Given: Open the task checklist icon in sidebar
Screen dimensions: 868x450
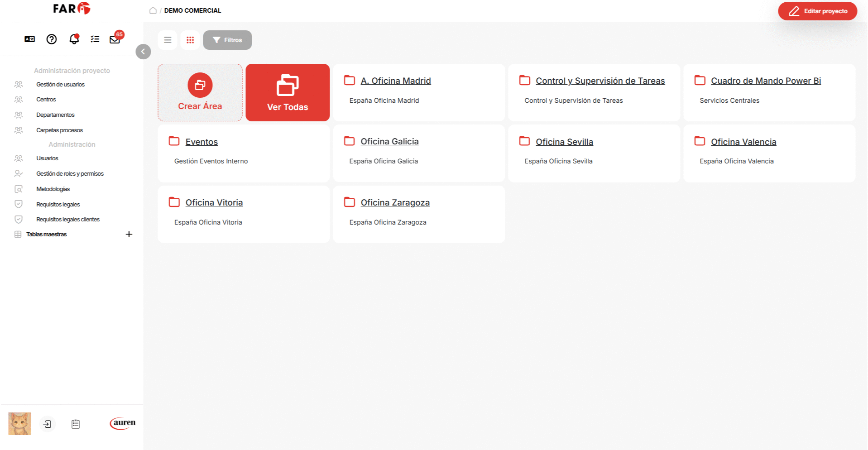Looking at the screenshot, I should click(x=95, y=39).
